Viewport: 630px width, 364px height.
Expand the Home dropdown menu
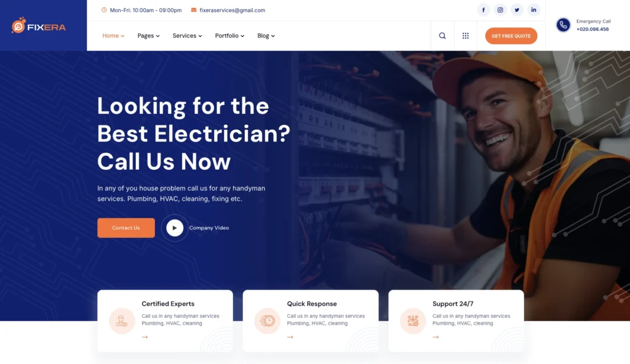[x=113, y=36]
